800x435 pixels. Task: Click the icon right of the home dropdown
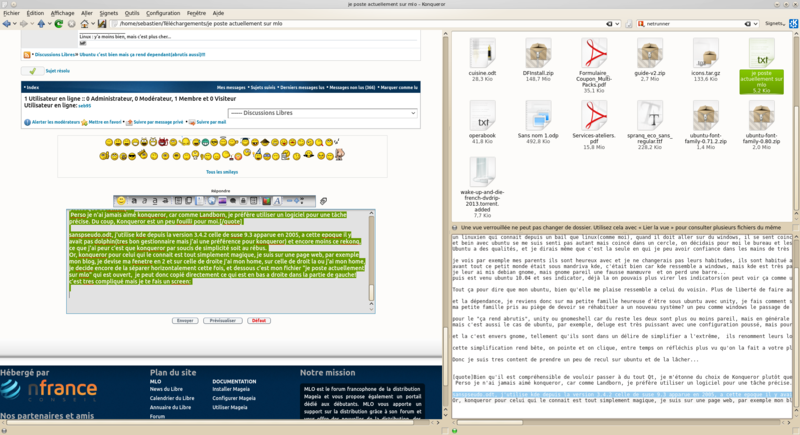[102, 23]
